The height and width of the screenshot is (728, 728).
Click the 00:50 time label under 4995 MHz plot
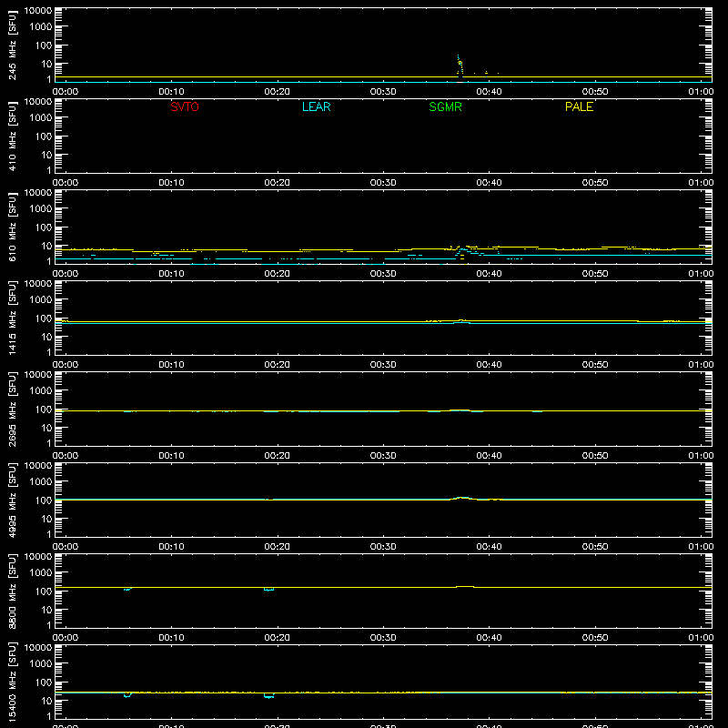tap(595, 547)
